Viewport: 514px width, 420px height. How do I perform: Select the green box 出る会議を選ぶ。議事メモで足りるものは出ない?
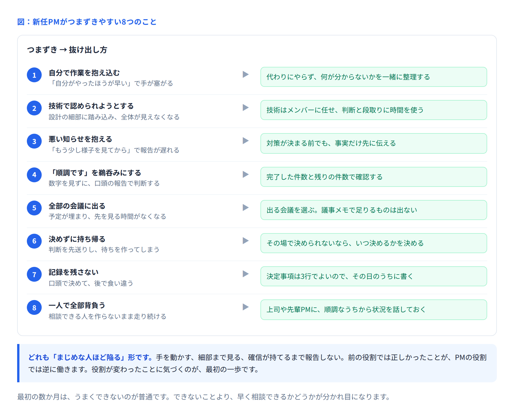click(374, 210)
